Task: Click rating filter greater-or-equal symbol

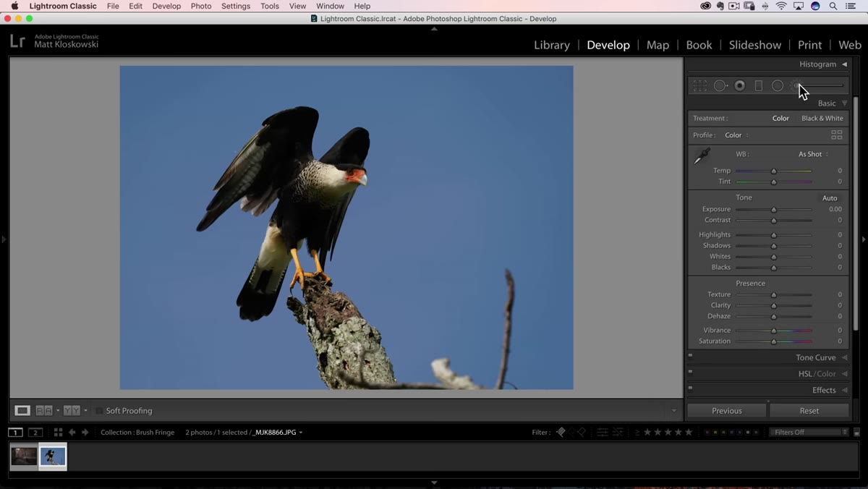Action: click(x=637, y=433)
